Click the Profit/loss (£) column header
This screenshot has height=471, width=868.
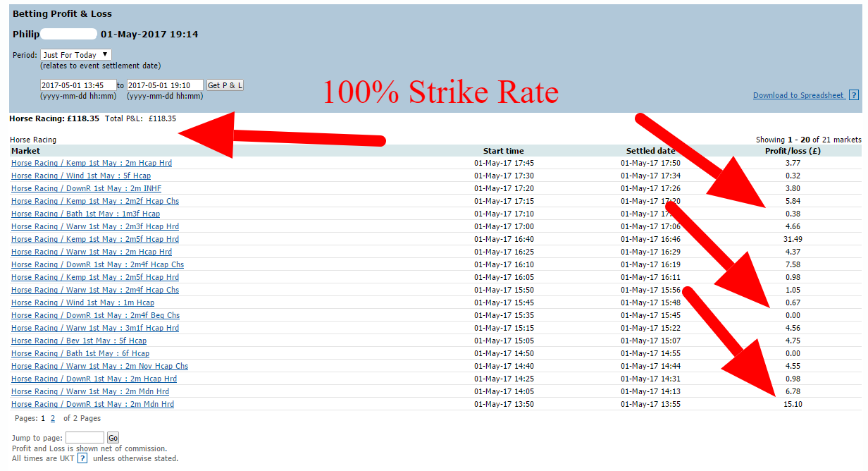[x=793, y=151]
